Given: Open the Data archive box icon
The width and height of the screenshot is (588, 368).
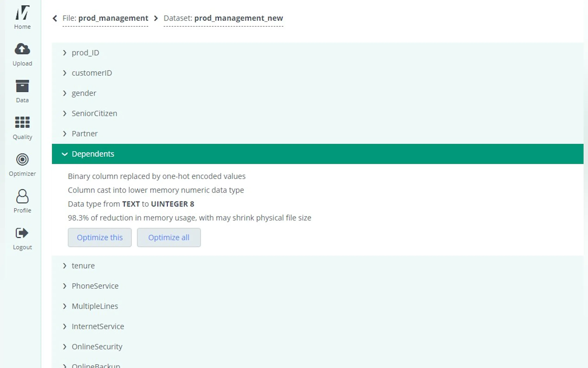Looking at the screenshot, I should pos(22,86).
